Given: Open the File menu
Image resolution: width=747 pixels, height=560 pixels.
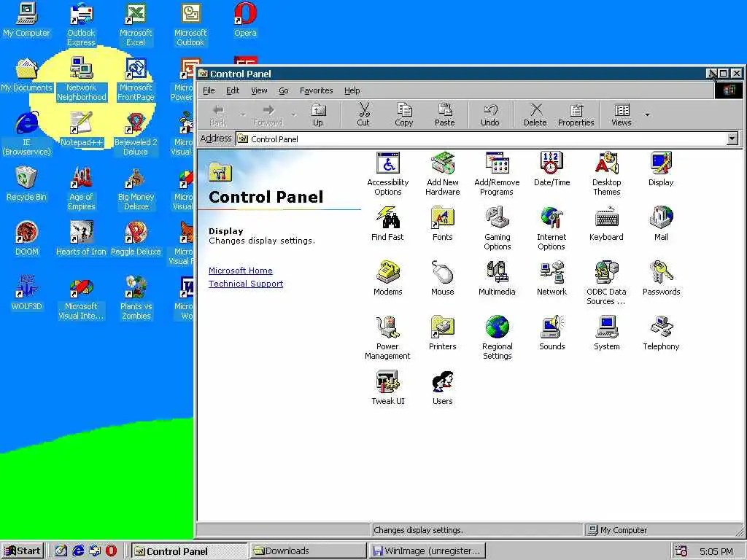Looking at the screenshot, I should tap(209, 90).
